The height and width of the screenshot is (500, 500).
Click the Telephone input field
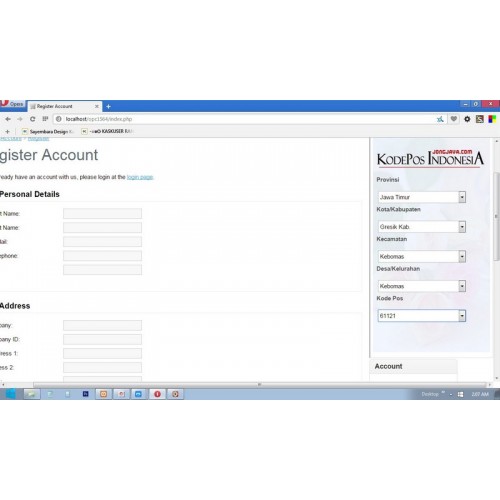[102, 256]
